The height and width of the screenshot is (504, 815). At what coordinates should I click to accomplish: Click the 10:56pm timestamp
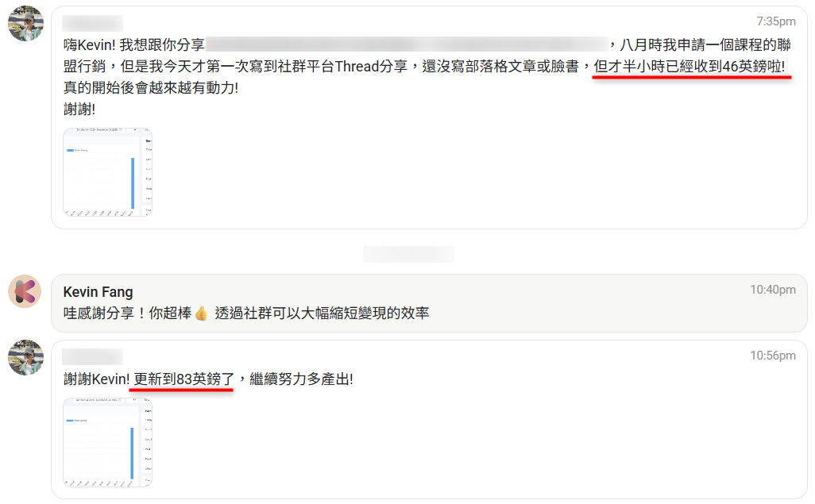click(773, 356)
